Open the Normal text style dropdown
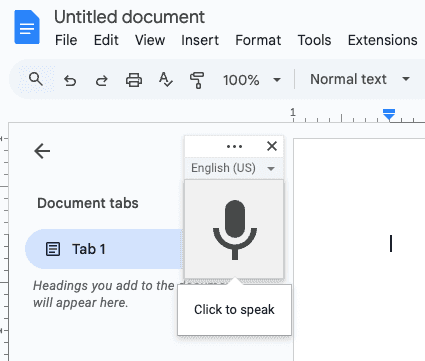 [x=360, y=79]
